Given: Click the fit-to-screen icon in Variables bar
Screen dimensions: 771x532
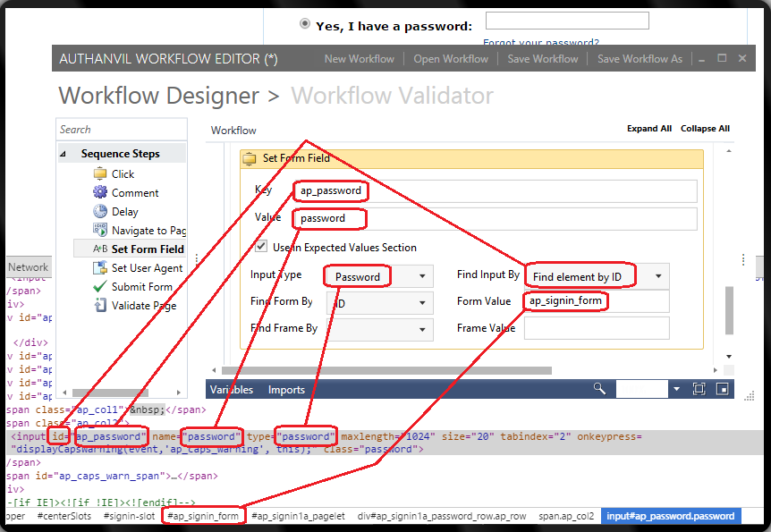Looking at the screenshot, I should click(x=699, y=389).
